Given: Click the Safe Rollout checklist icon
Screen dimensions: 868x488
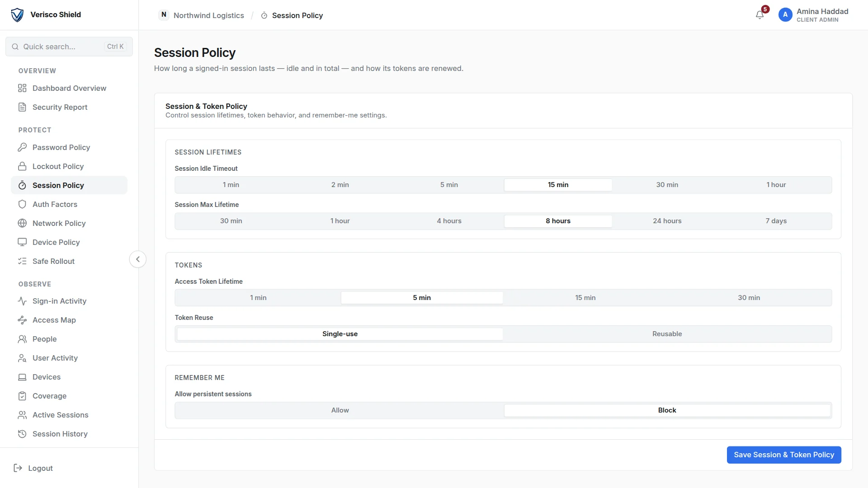Looking at the screenshot, I should coord(22,261).
